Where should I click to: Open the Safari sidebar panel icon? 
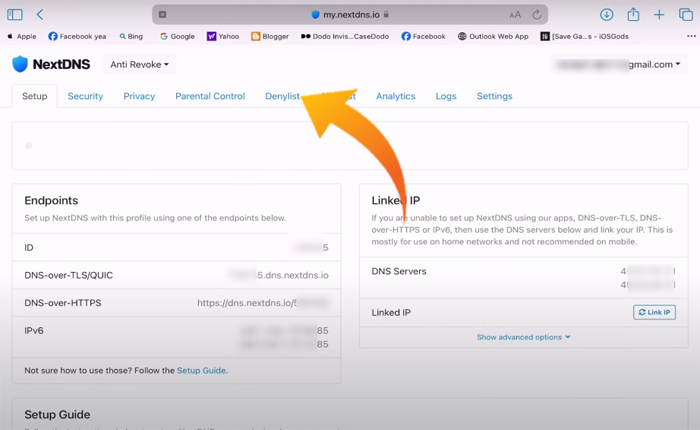point(15,15)
